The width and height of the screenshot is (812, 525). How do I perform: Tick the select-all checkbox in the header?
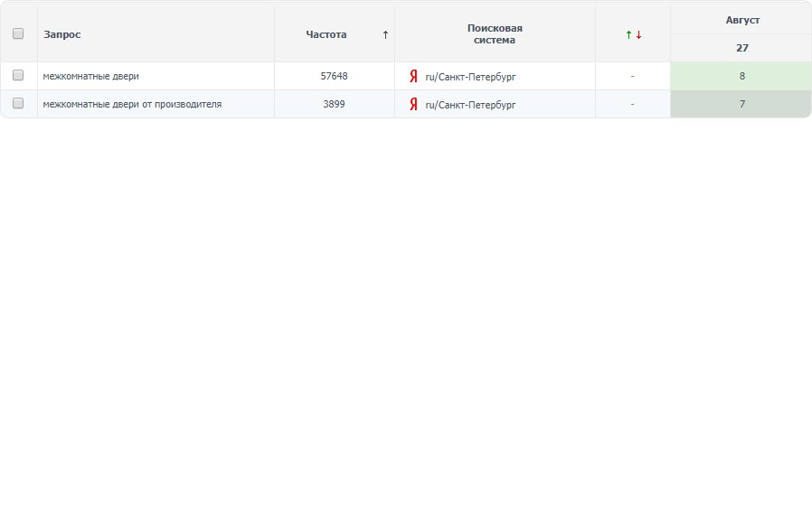[x=18, y=33]
